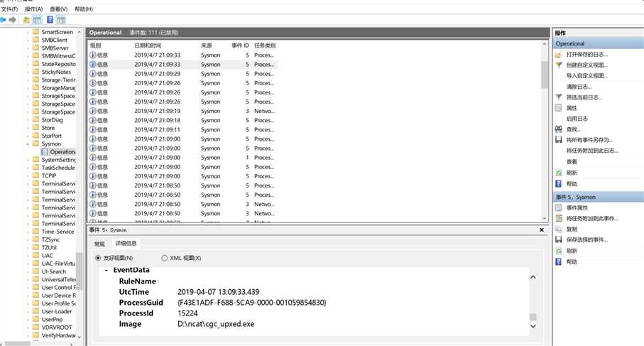Filter current log (筛选当前日志)
Screen dimensions: 644x346
(x=584, y=97)
